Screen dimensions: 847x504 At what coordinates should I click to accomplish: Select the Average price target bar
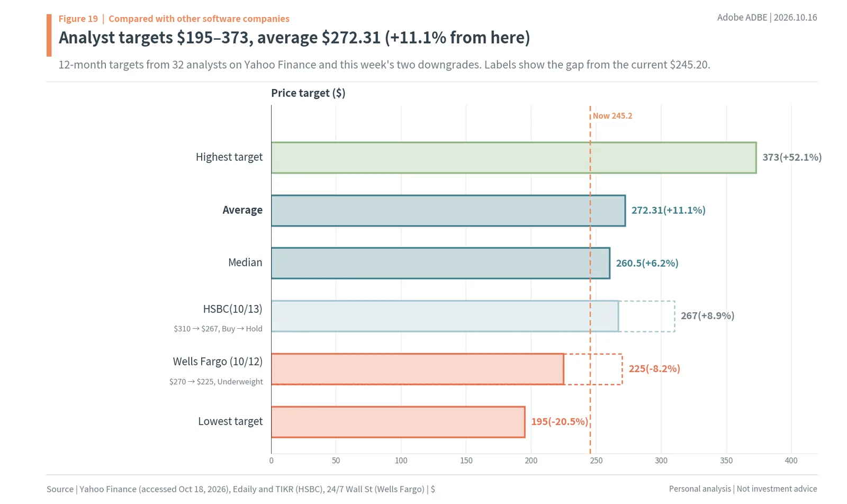[x=448, y=211]
